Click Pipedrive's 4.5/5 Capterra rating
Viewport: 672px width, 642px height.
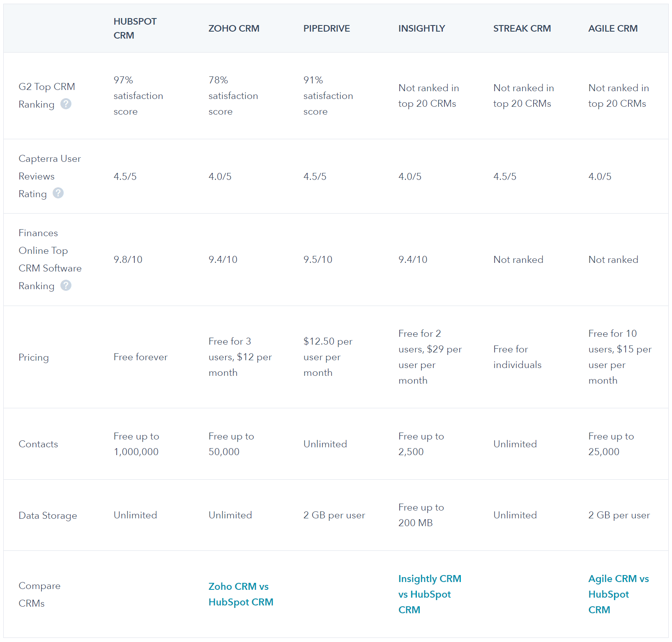tap(315, 176)
